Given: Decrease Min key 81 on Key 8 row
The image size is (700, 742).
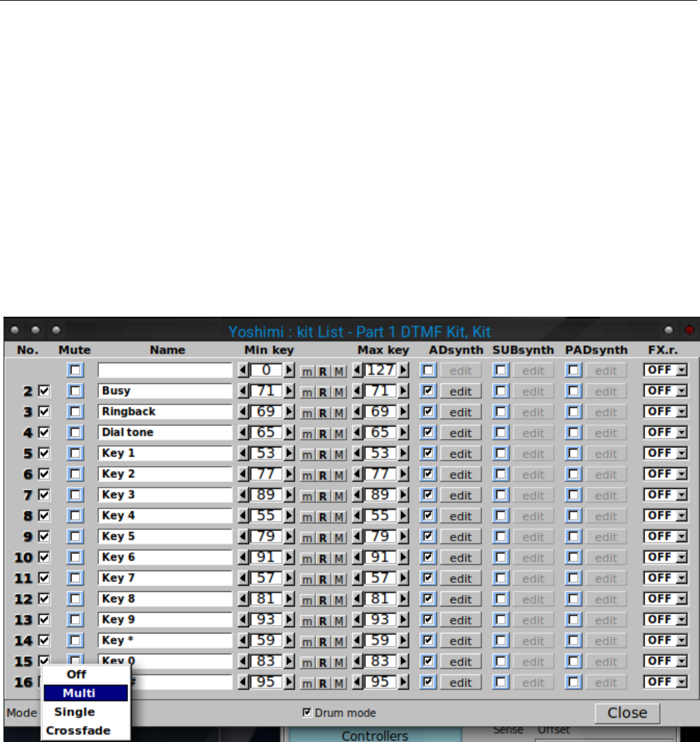Looking at the screenshot, I should coord(243,599).
